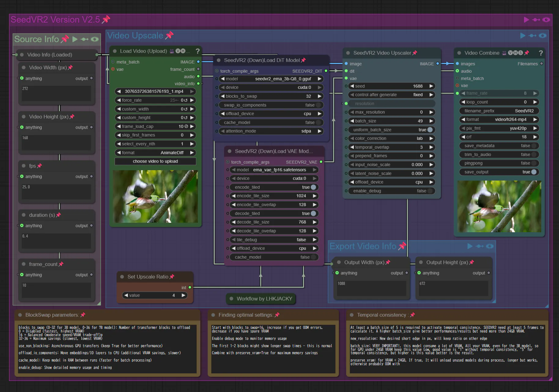
Task: Click the eye icon in SeedVR2 Version group header
Action: point(546,20)
